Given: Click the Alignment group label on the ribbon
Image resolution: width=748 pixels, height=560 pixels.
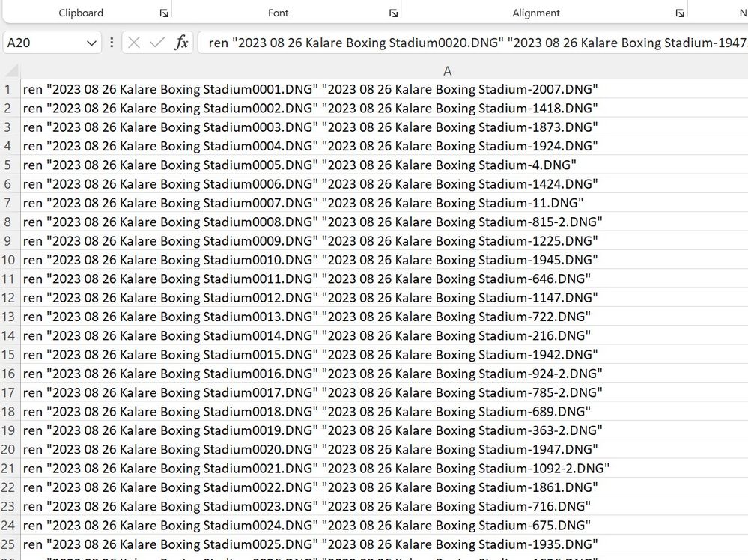Looking at the screenshot, I should (536, 13).
